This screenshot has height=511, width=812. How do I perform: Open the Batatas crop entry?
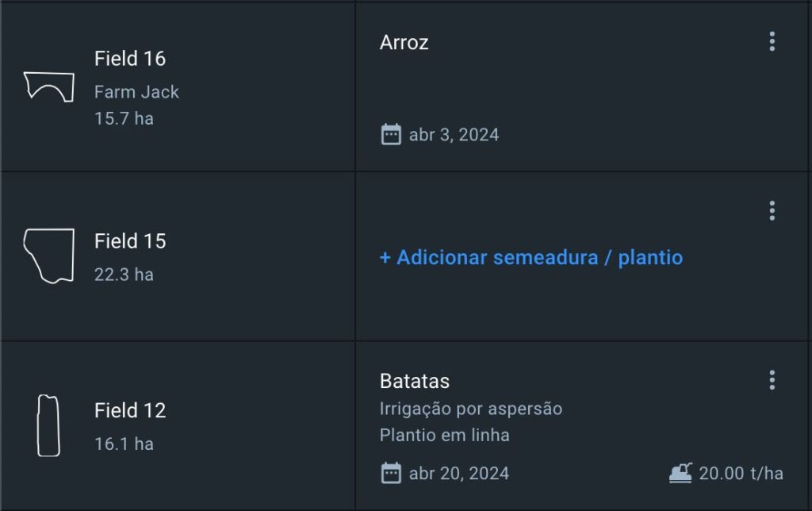tap(415, 382)
